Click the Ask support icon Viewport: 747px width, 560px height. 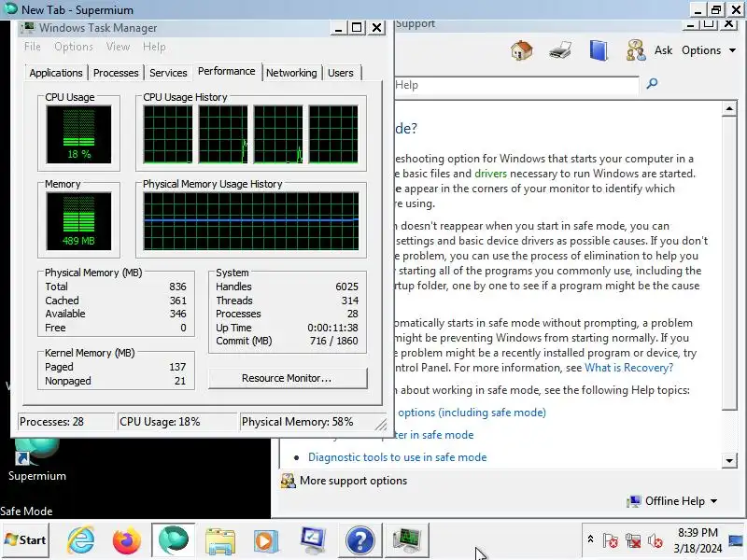pyautogui.click(x=636, y=50)
